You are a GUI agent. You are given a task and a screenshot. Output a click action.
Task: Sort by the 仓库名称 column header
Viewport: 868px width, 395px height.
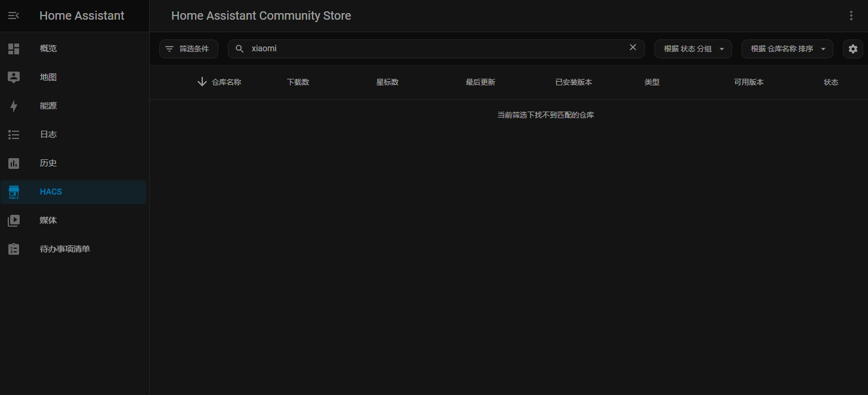click(227, 82)
